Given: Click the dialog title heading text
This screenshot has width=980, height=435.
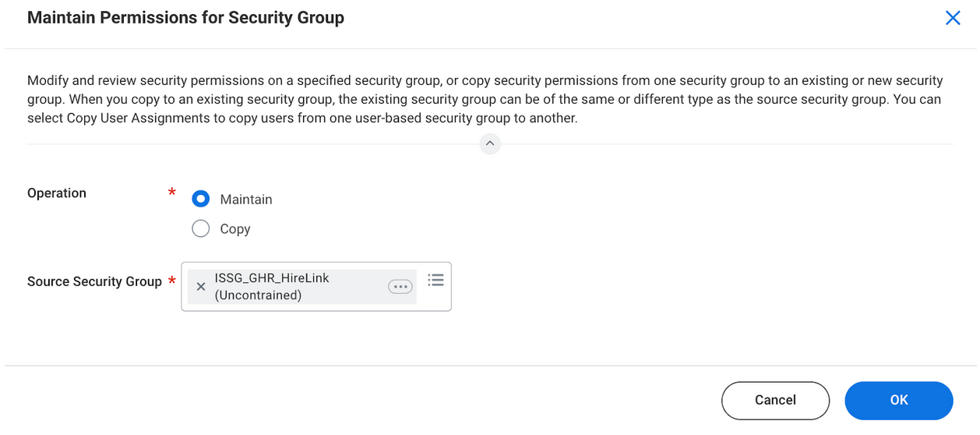Looking at the screenshot, I should [x=185, y=17].
